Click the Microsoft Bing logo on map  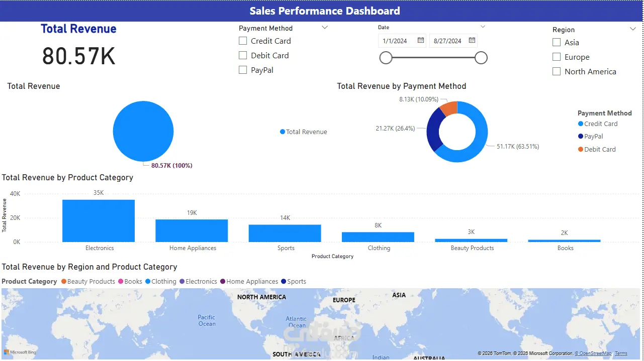click(x=20, y=352)
